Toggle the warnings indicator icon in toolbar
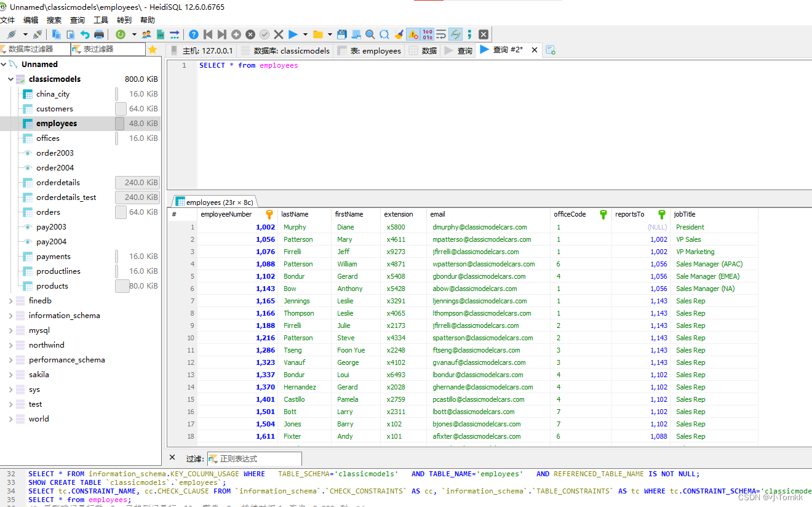The width and height of the screenshot is (812, 507). tap(413, 34)
